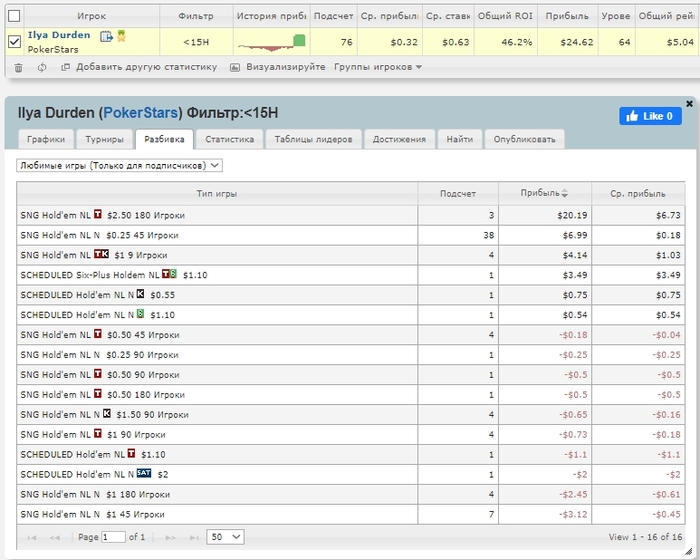The image size is (700, 560).
Task: Click the View 1 - 16 of 16 text
Action: [x=645, y=537]
